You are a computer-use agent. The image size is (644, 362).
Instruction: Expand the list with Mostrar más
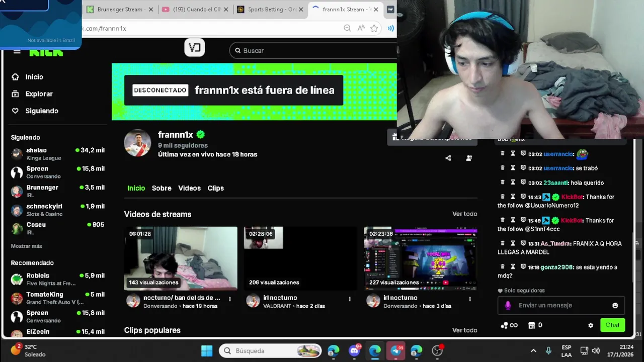pos(26,246)
